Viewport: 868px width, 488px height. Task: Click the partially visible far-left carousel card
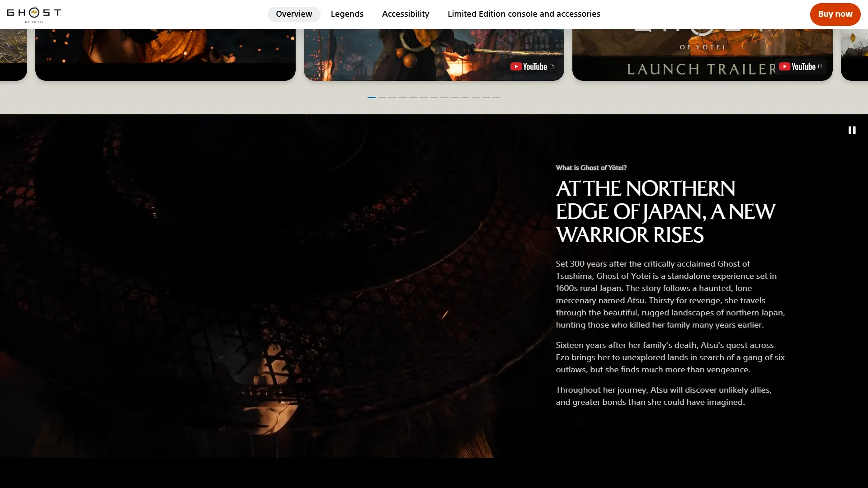pyautogui.click(x=13, y=54)
